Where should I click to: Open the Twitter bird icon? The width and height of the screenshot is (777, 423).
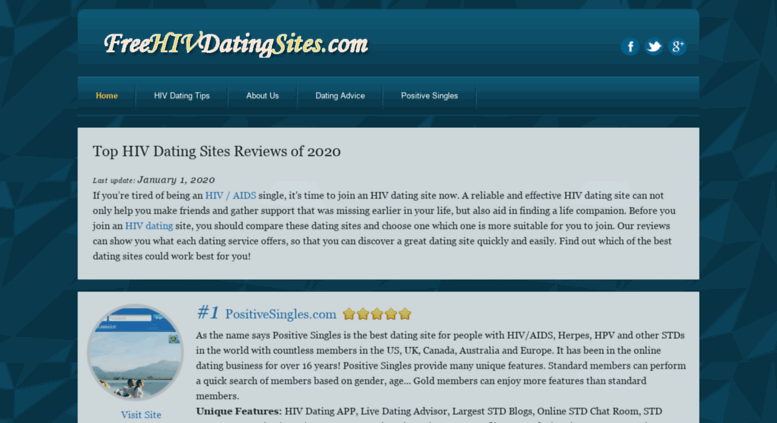654,47
